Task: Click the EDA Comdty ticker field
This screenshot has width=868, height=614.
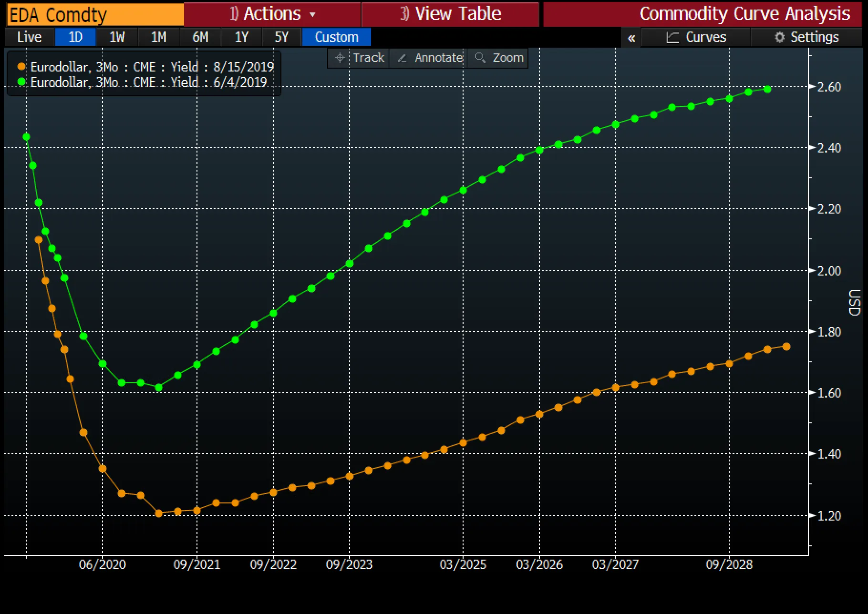Action: [95, 15]
